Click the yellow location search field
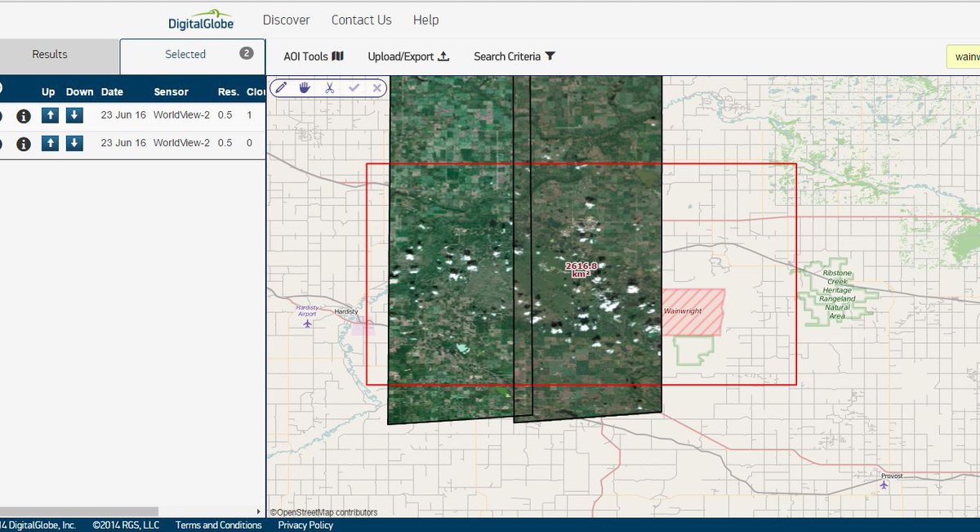Screen dimensions: 980x532 pyautogui.click(x=963, y=56)
